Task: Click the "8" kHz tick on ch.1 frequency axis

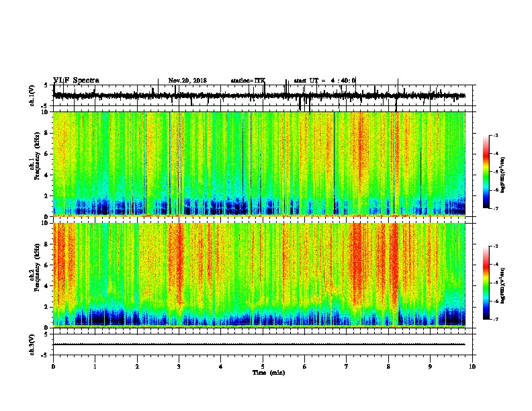Action: [47, 133]
